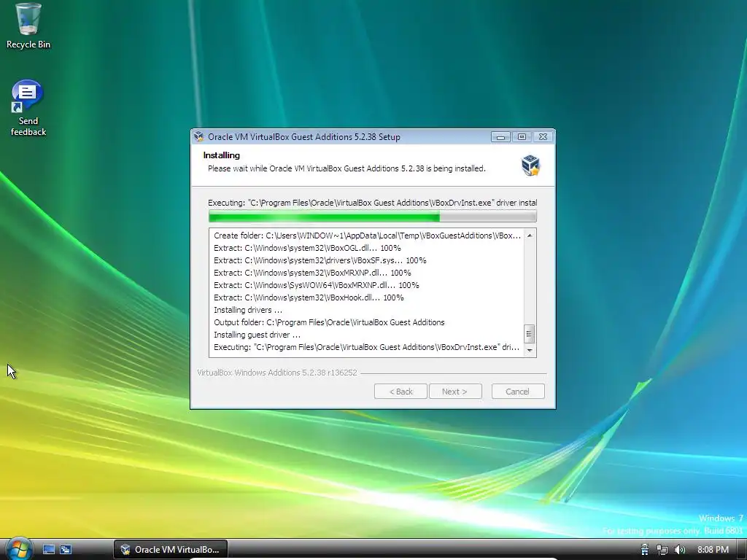Close the Guest Additions Setup window
This screenshot has height=560, width=747.
(543, 136)
